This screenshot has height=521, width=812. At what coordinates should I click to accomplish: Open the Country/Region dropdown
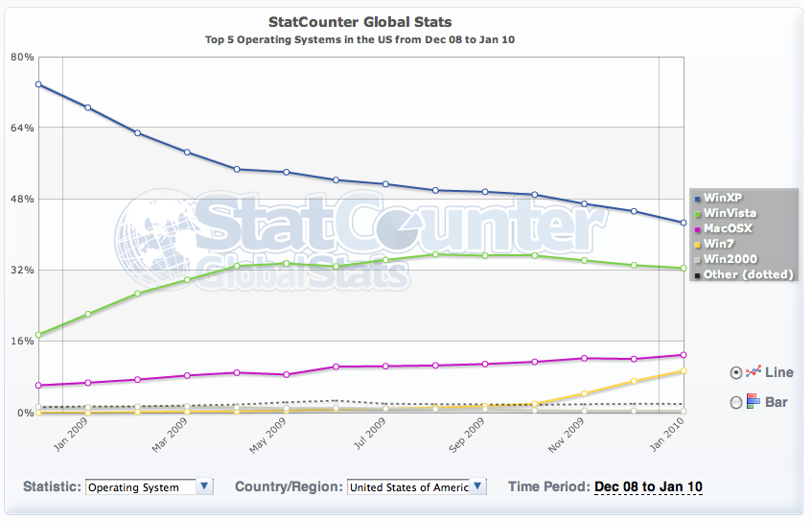pos(416,487)
